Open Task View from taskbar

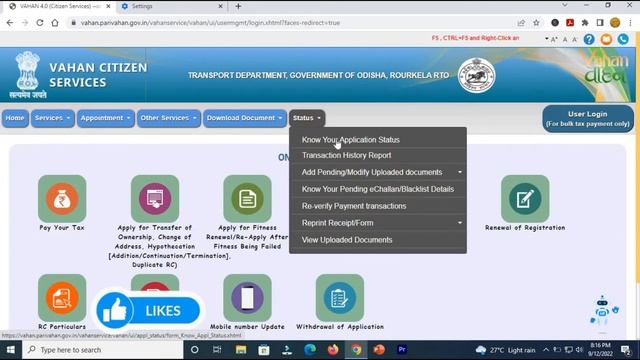pos(217,350)
